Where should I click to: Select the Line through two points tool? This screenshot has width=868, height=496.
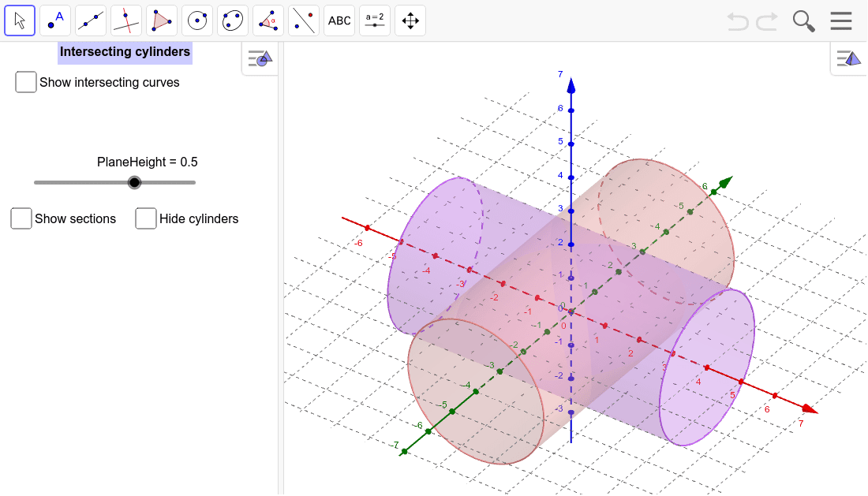(91, 21)
